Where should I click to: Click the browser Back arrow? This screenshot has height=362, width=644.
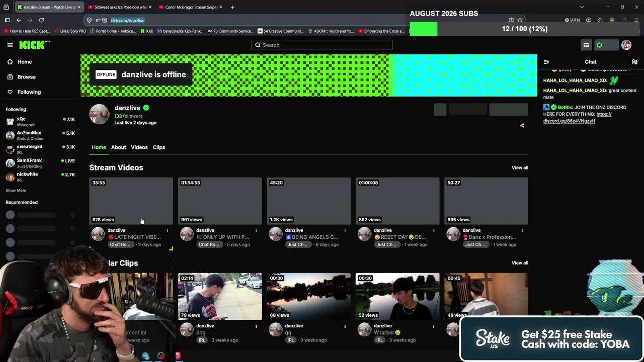pos(19,20)
